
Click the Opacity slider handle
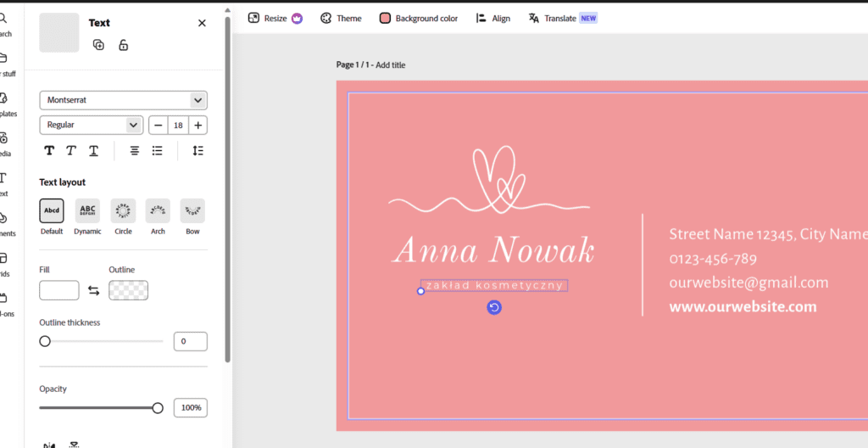pyautogui.click(x=158, y=408)
